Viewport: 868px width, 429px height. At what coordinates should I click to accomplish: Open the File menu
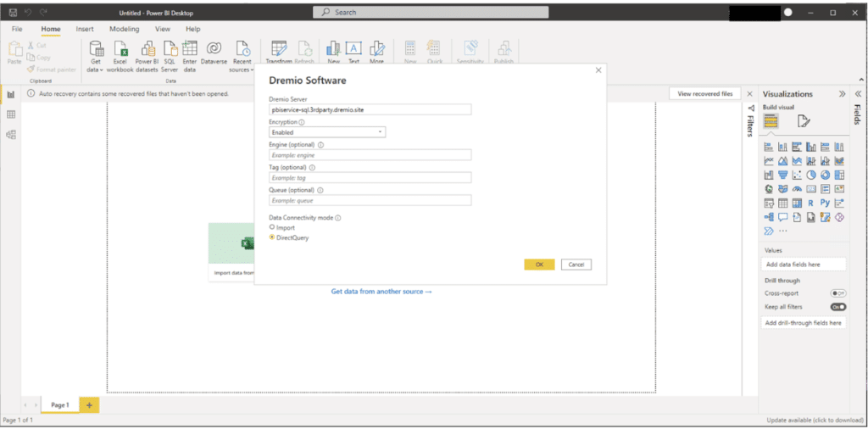pos(17,29)
